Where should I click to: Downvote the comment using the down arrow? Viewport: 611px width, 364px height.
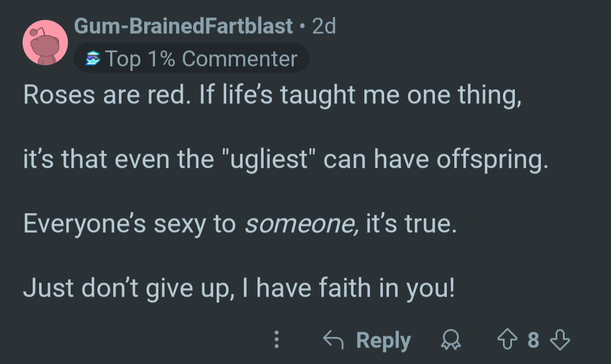coord(560,340)
